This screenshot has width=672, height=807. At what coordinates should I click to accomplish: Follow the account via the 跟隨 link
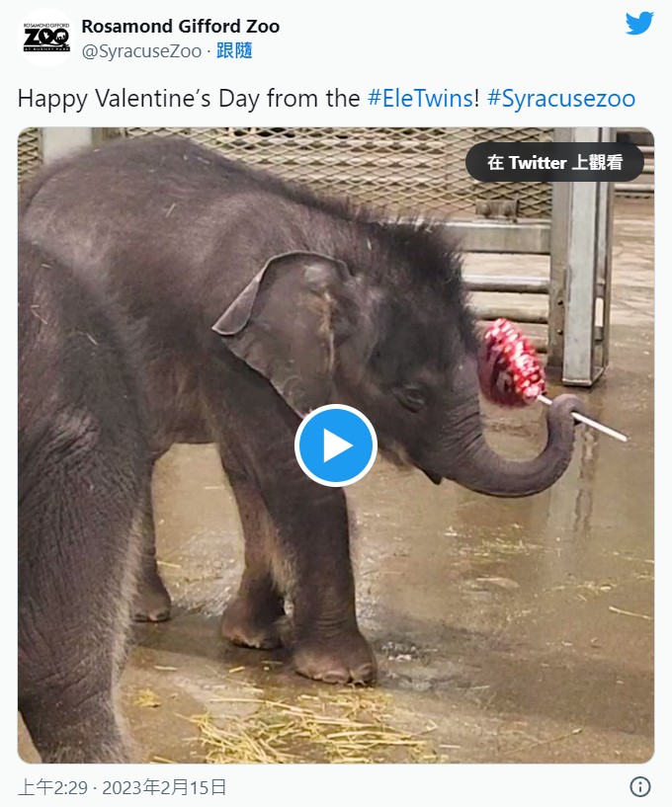click(x=234, y=50)
